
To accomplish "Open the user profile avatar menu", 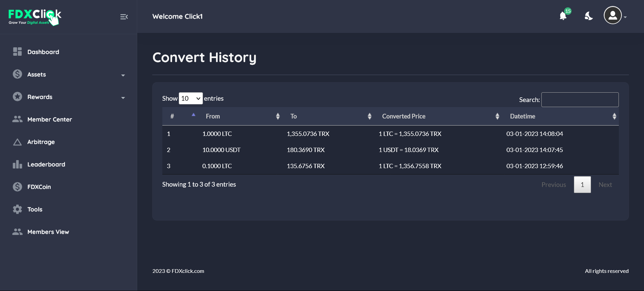I will click(613, 15).
